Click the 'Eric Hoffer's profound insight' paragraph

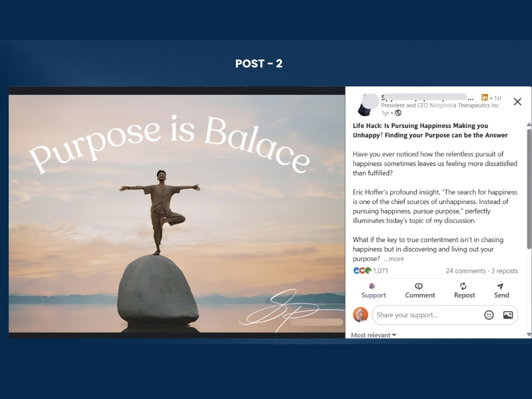[435, 206]
